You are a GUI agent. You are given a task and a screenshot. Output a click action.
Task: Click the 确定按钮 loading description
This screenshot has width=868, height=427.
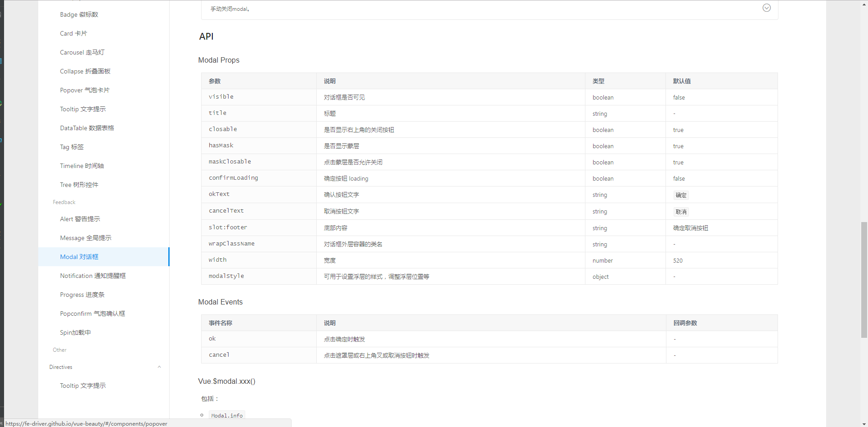(x=346, y=178)
